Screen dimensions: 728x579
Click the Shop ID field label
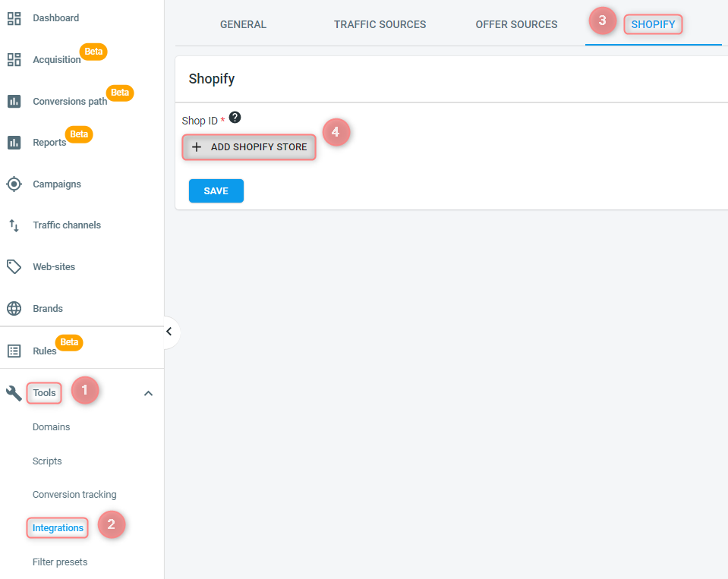pos(200,121)
